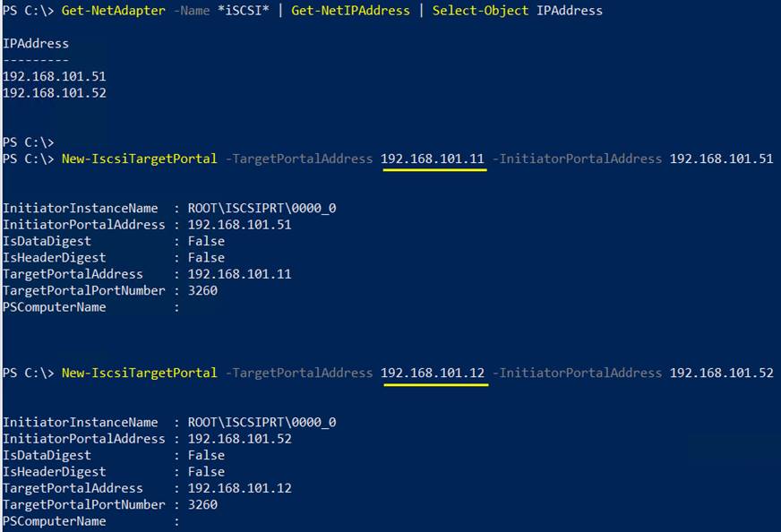Click second TargetPortalAddress value 192.168.101.12
The height and width of the screenshot is (532, 781).
click(x=239, y=488)
